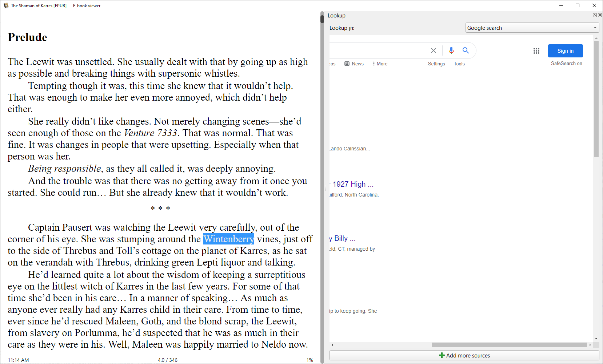Click the Lookup panel scroll-left arrow
603x364 pixels.
point(332,345)
